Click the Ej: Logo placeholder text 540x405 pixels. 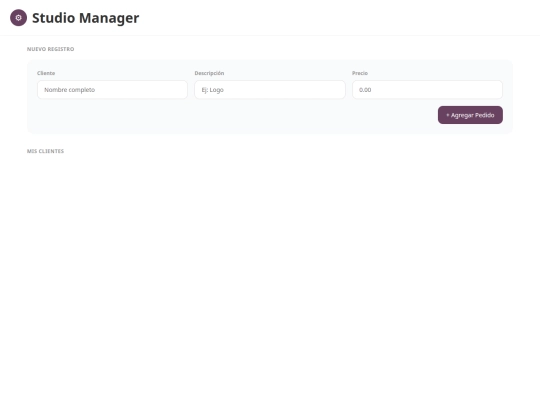[x=212, y=90]
